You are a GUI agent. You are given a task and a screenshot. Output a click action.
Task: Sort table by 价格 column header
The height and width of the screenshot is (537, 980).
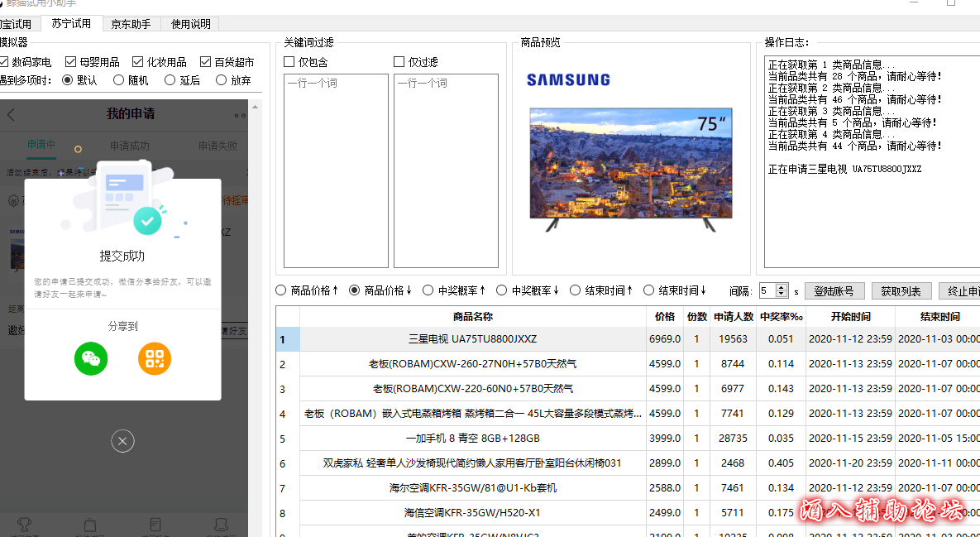pyautogui.click(x=664, y=316)
